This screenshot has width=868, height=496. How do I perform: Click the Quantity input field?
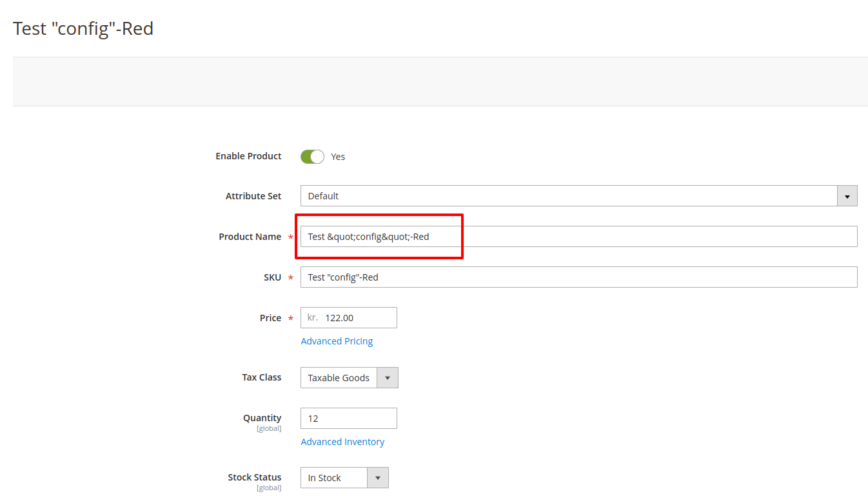click(x=348, y=418)
